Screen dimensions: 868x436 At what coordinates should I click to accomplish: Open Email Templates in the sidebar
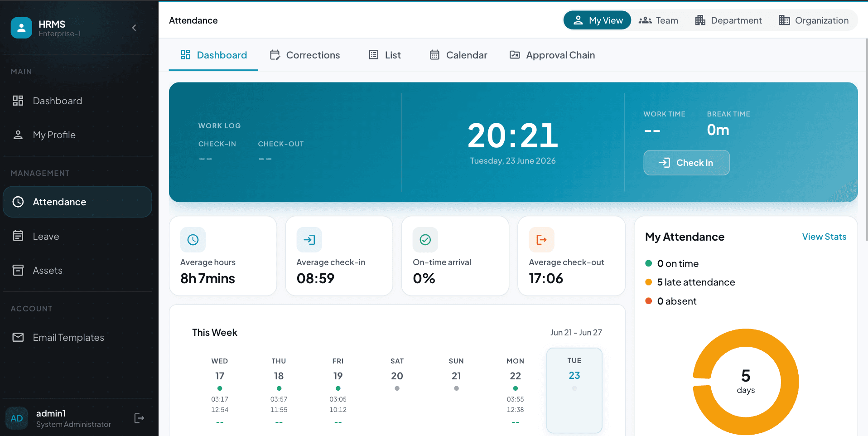[x=77, y=337]
